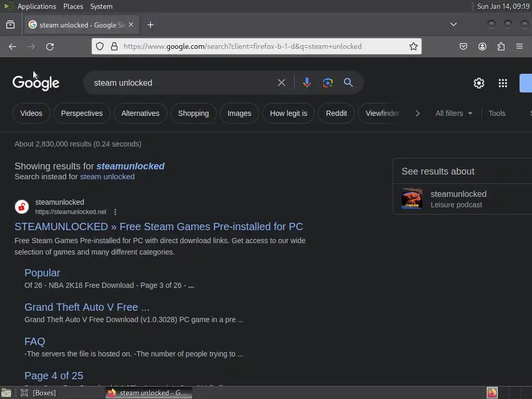Open the corrected steamunlocked results link
The height and width of the screenshot is (399, 532).
point(130,166)
